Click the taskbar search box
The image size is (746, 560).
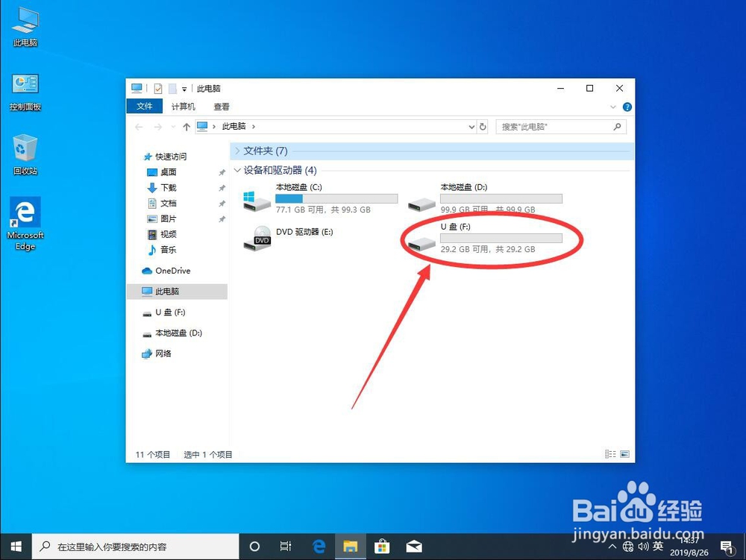(136, 547)
